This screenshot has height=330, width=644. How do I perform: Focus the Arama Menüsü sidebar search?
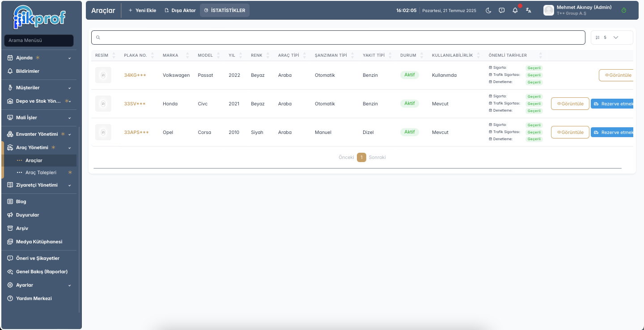pos(38,41)
